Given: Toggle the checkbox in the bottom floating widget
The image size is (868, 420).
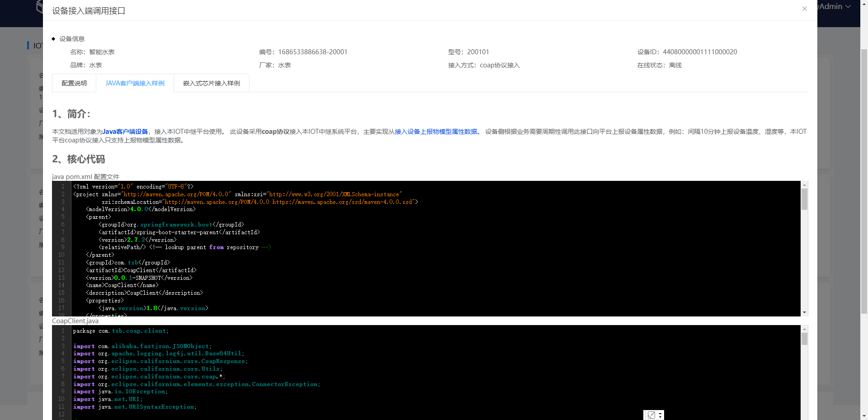Looking at the screenshot, I should click(651, 415).
